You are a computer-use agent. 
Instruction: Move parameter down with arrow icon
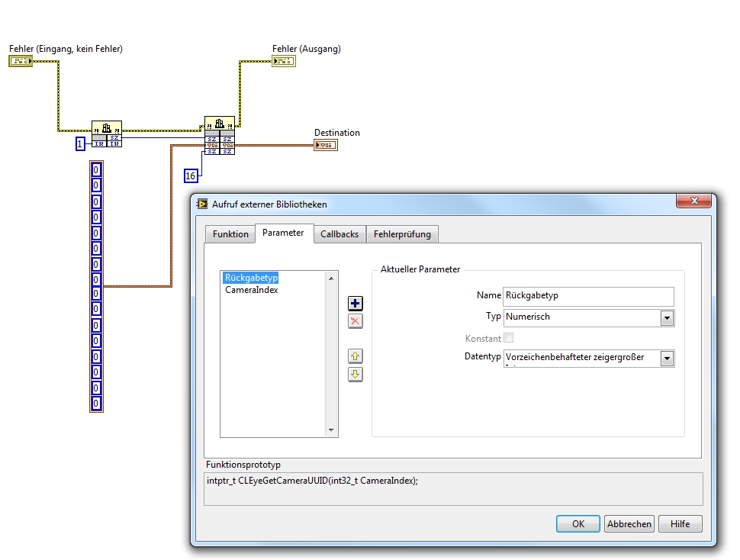pyautogui.click(x=355, y=375)
